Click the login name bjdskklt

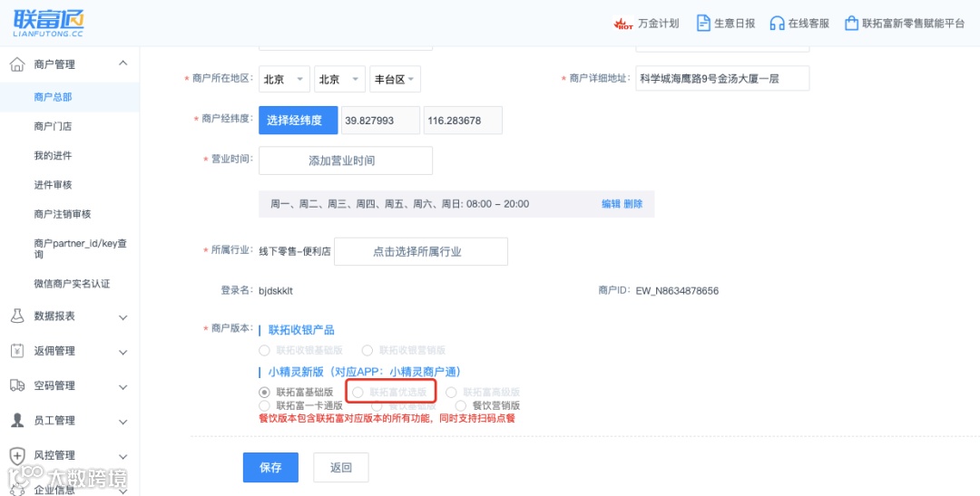pos(276,290)
